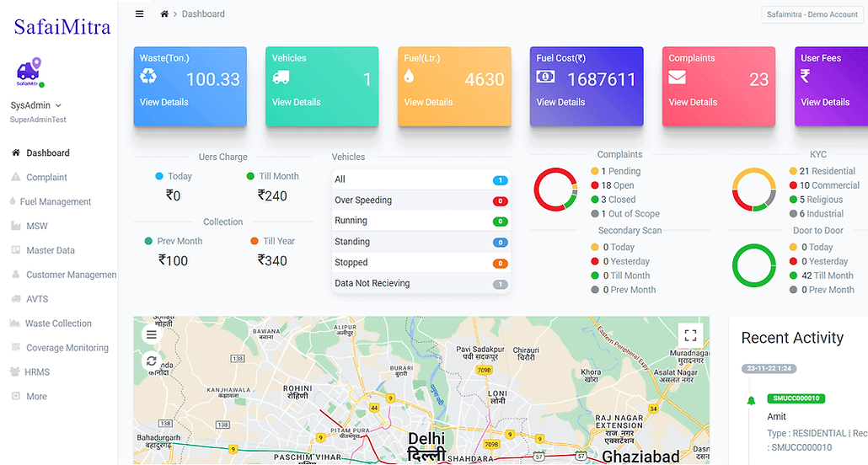This screenshot has height=465, width=868.
Task: Click the 10 Commercial KYC legend entry
Action: click(824, 185)
